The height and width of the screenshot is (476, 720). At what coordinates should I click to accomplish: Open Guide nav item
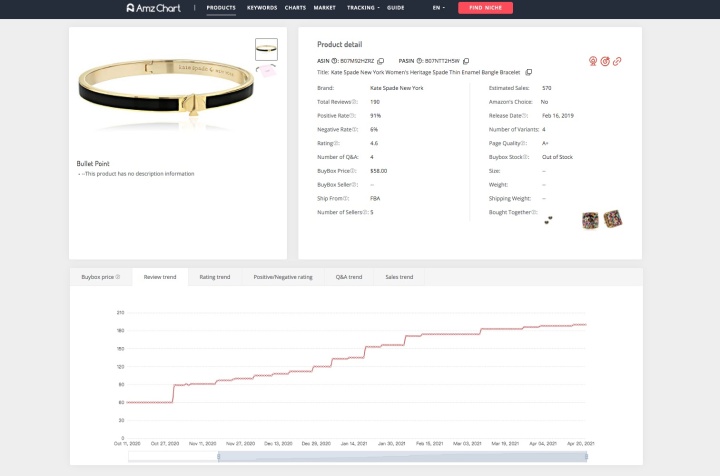pos(395,8)
